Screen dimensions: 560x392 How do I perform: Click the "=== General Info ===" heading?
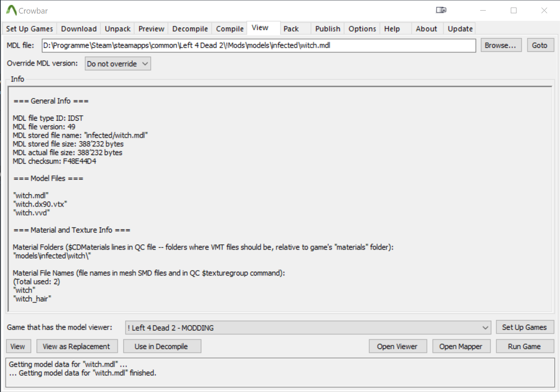pos(51,101)
